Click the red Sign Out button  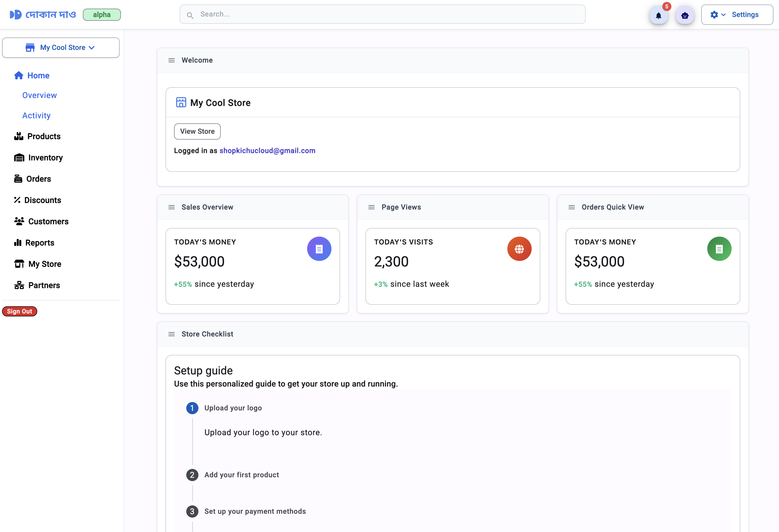(20, 311)
